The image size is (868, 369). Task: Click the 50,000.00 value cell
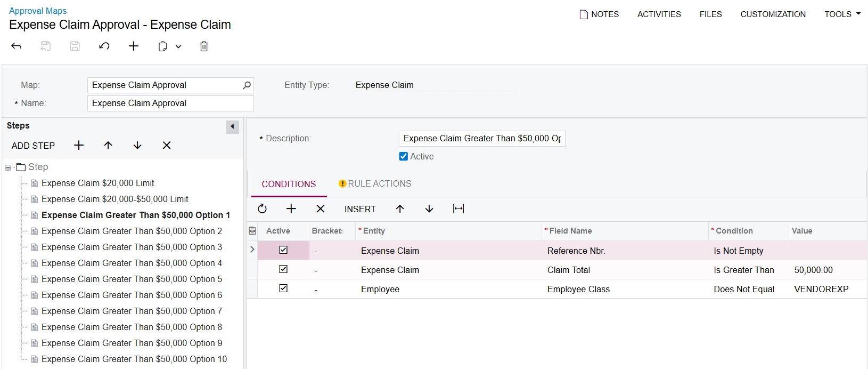(x=828, y=270)
